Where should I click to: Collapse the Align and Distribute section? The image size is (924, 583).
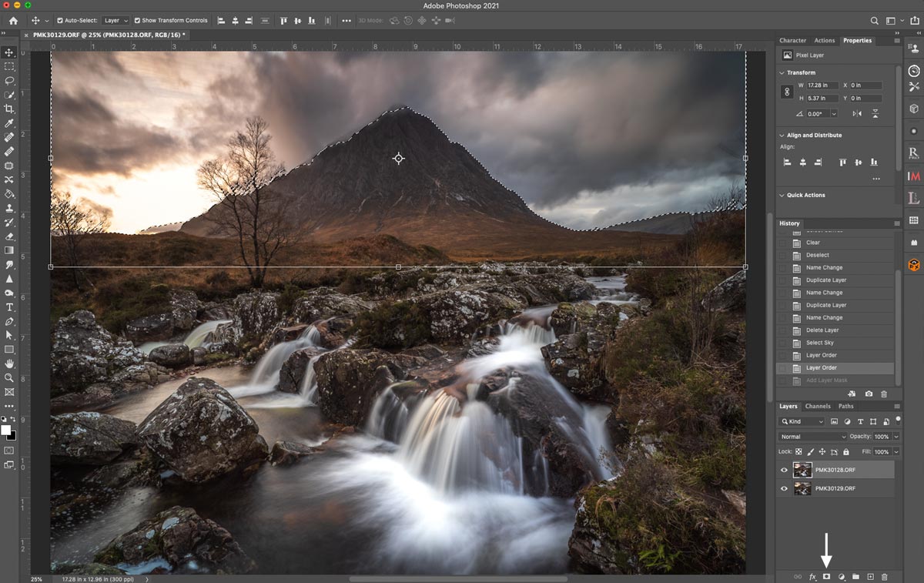(782, 136)
